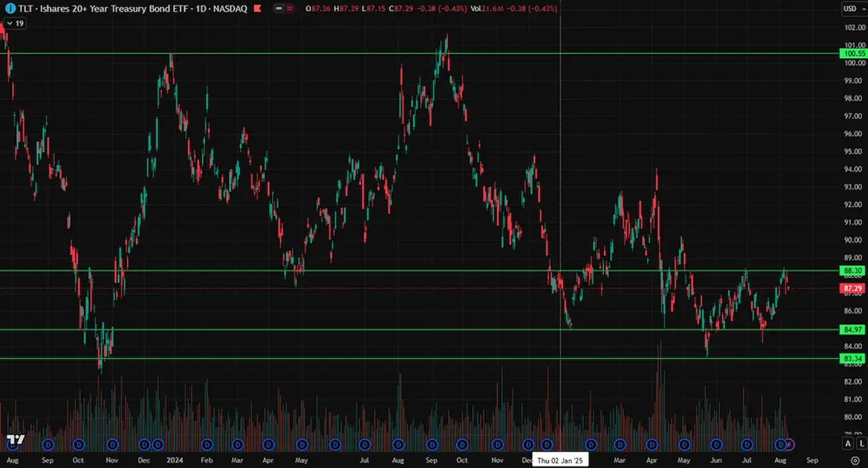Toggle auto scale with the A button
The width and height of the screenshot is (868, 468).
click(848, 443)
